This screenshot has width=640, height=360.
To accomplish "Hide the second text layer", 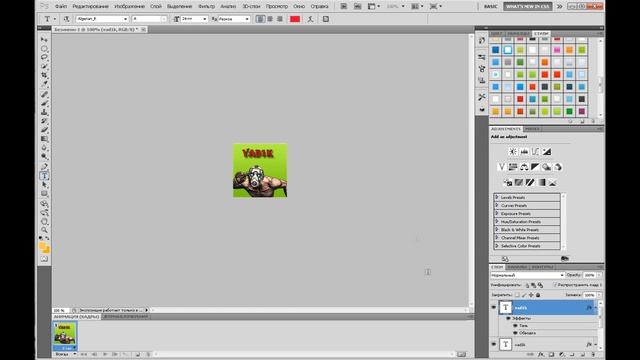I will [493, 344].
